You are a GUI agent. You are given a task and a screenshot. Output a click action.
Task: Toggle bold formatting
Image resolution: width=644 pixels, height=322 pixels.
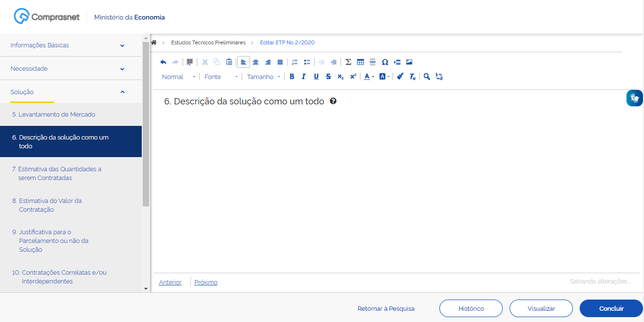[x=292, y=77]
